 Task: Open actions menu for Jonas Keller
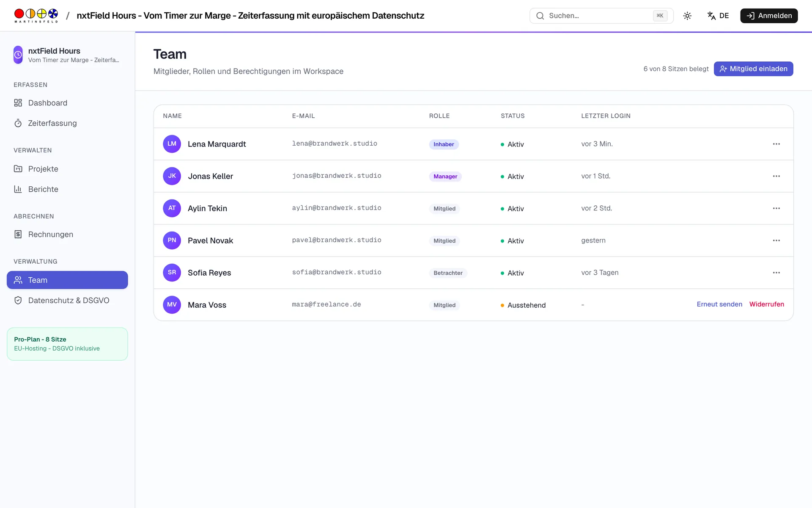pos(776,176)
